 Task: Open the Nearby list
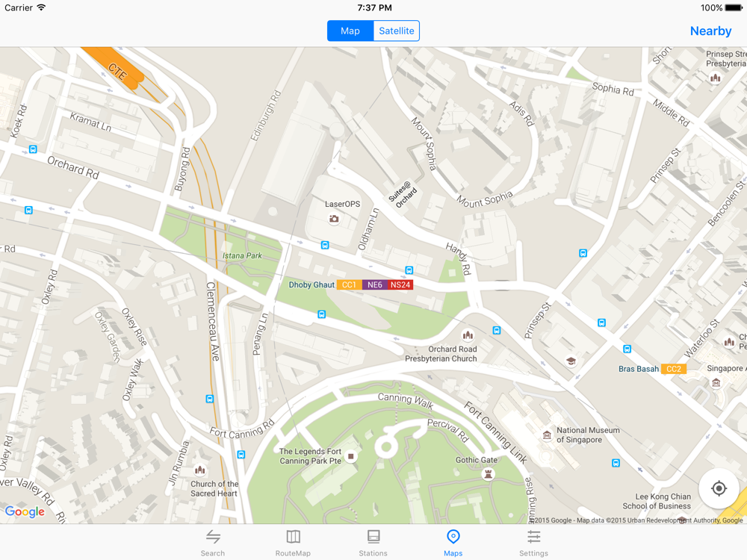tap(710, 31)
